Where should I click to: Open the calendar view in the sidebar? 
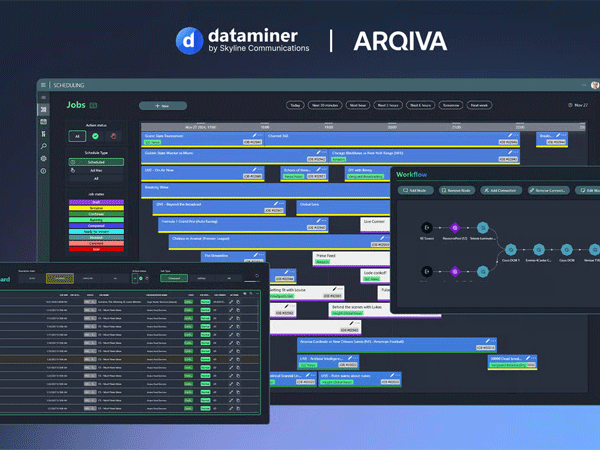tap(44, 122)
